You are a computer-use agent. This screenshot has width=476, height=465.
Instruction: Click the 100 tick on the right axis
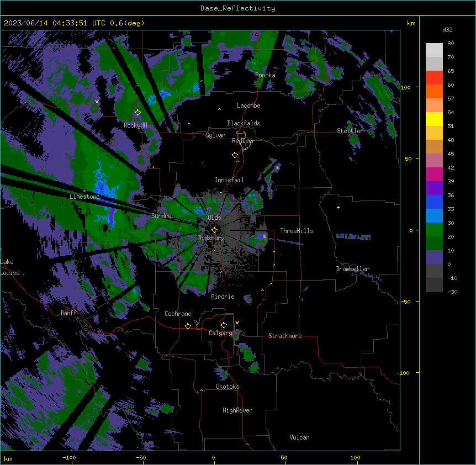tap(405, 87)
